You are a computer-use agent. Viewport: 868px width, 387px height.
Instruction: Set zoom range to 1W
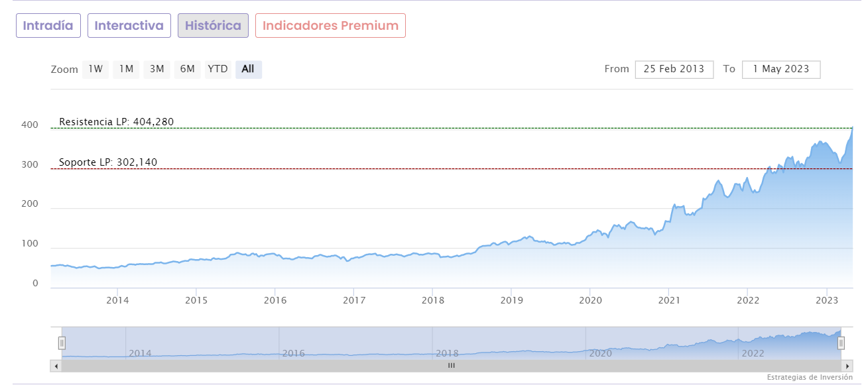coord(95,69)
